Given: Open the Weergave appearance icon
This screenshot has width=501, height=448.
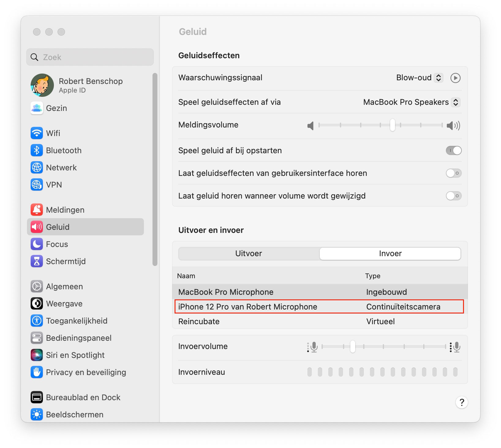Looking at the screenshot, I should pyautogui.click(x=37, y=304).
